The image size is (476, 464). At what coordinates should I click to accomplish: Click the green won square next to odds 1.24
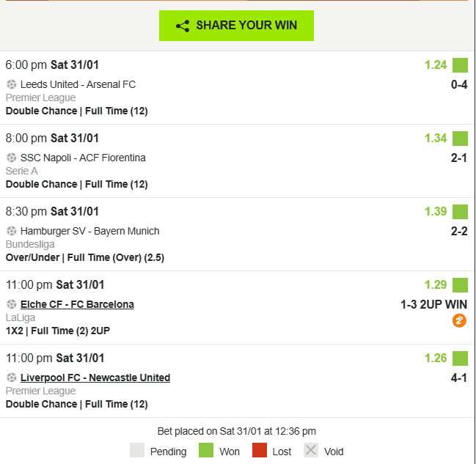pos(460,65)
